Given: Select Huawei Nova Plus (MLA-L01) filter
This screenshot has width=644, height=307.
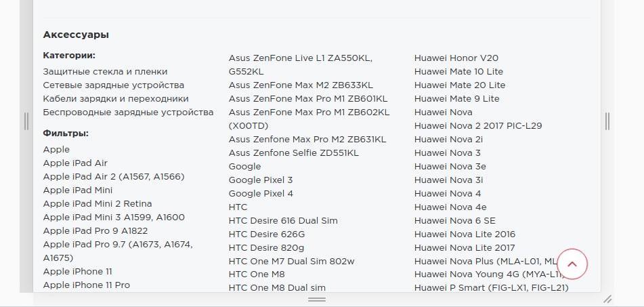Looking at the screenshot, I should click(x=486, y=262).
